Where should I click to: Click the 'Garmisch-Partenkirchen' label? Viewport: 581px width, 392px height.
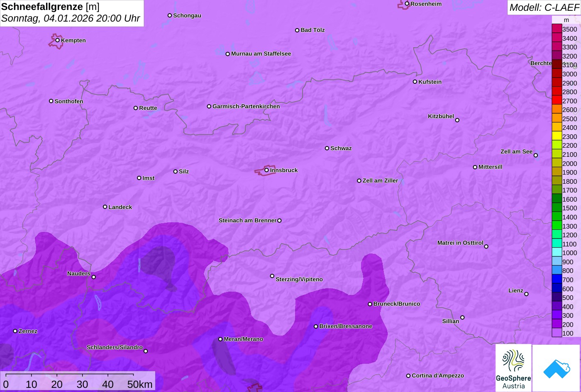click(x=246, y=106)
